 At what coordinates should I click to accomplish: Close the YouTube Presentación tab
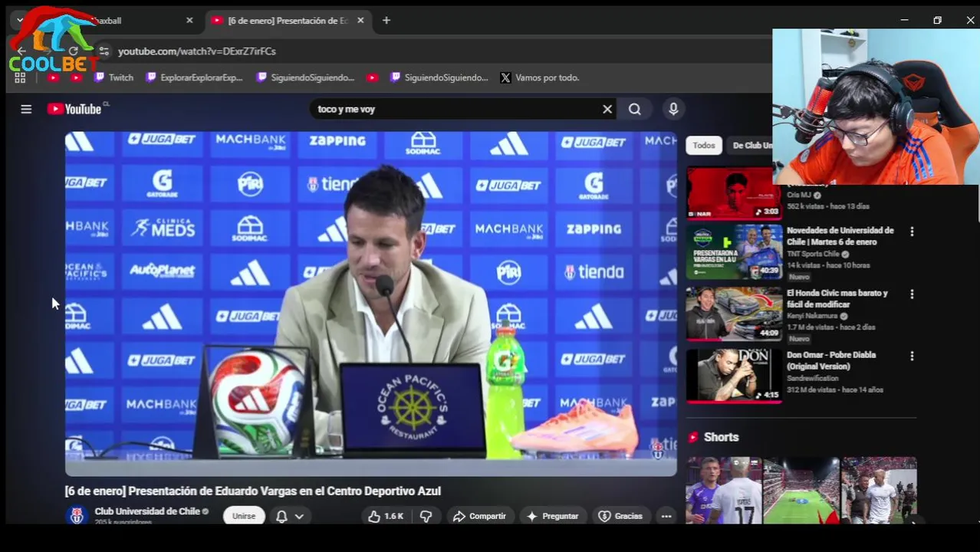360,21
